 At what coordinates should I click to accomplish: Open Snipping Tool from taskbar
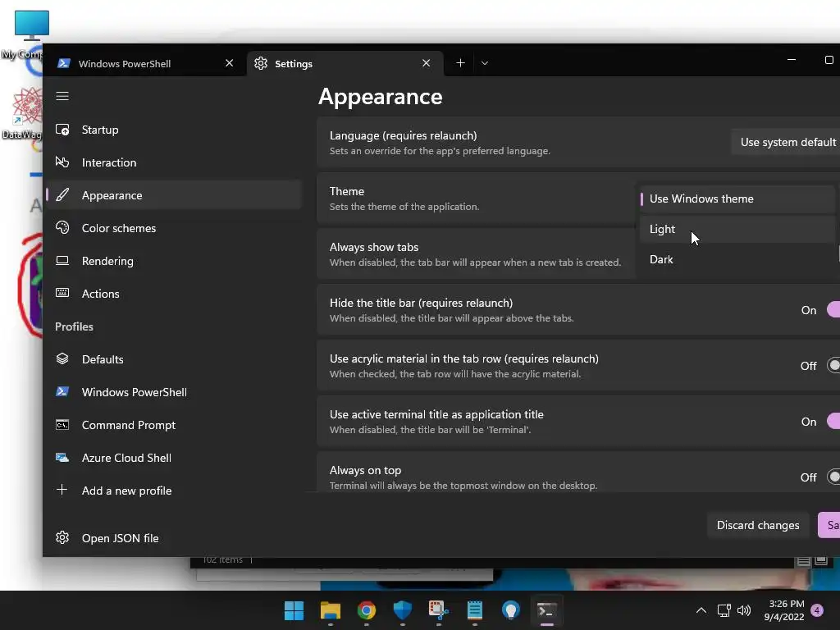[438, 610]
